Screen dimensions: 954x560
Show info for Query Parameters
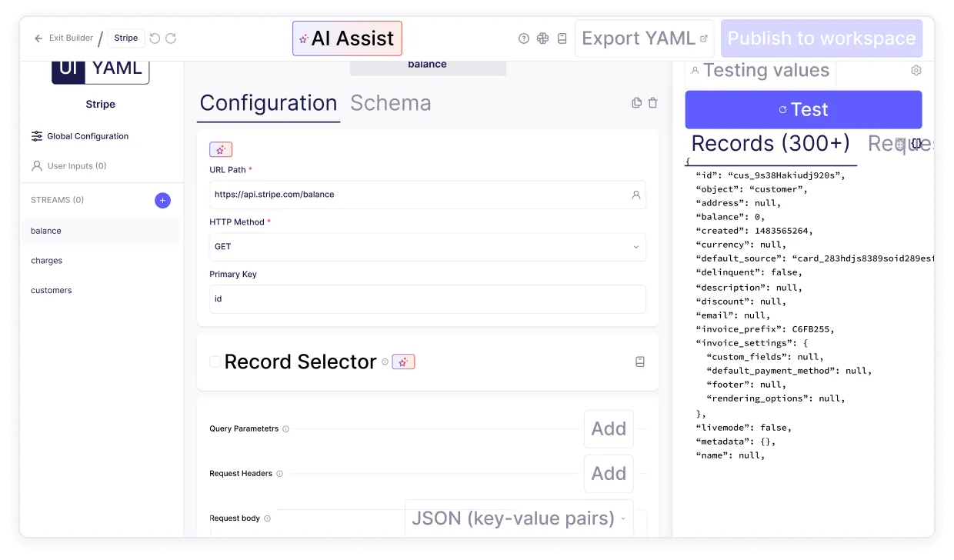(285, 429)
